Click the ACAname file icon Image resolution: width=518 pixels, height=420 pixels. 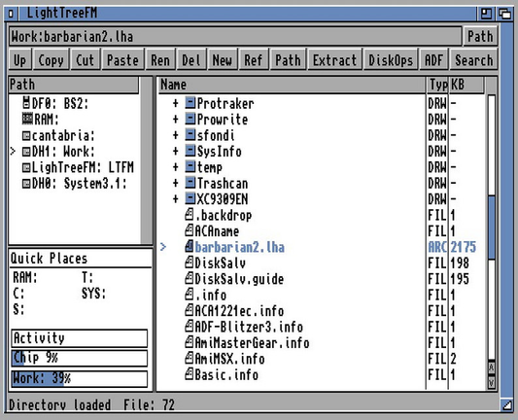tap(189, 230)
